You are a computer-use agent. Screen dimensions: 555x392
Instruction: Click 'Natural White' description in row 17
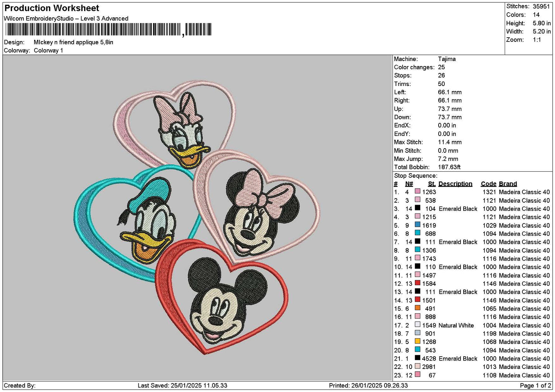(456, 325)
